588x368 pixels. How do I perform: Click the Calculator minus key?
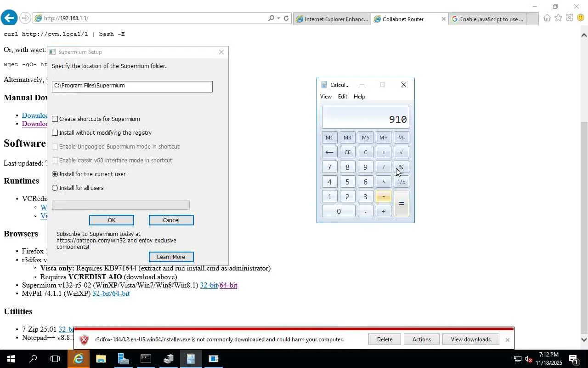point(383,196)
